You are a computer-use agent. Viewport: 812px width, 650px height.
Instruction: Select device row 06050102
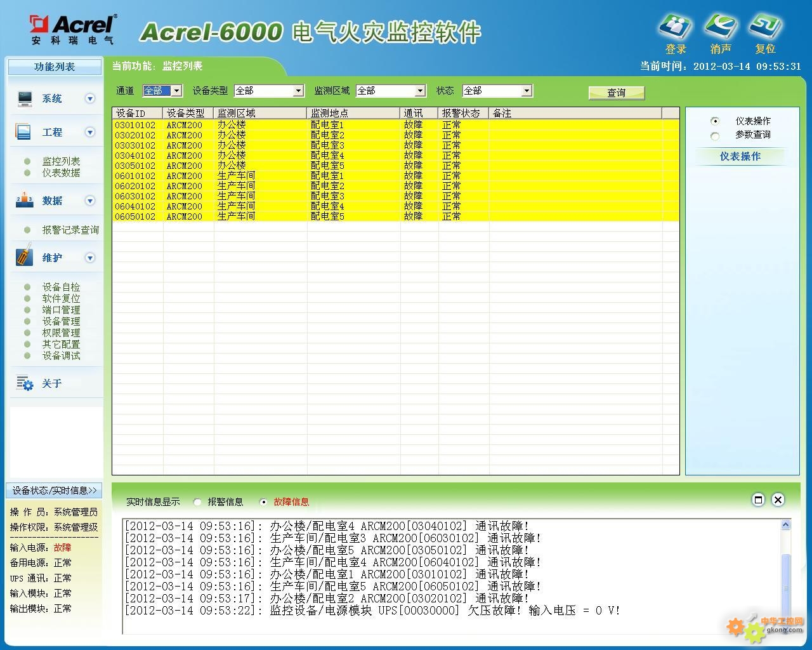396,216
